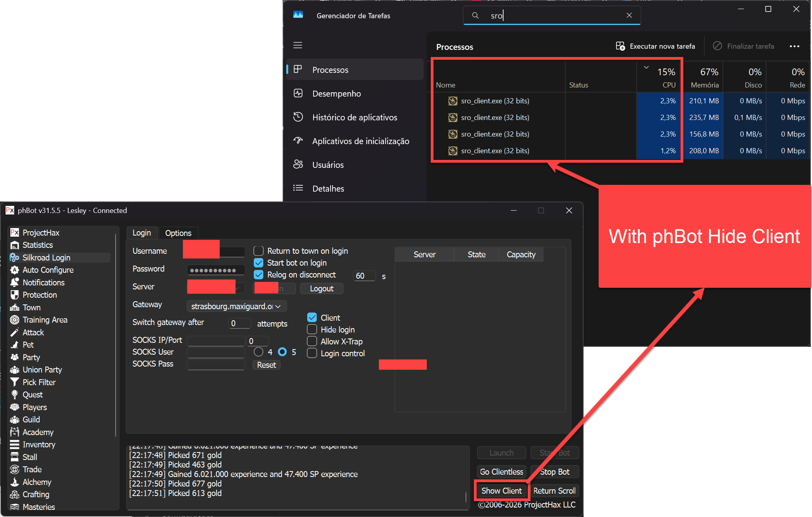
Task: Expand the Gateway dropdown list
Action: pyautogui.click(x=278, y=306)
